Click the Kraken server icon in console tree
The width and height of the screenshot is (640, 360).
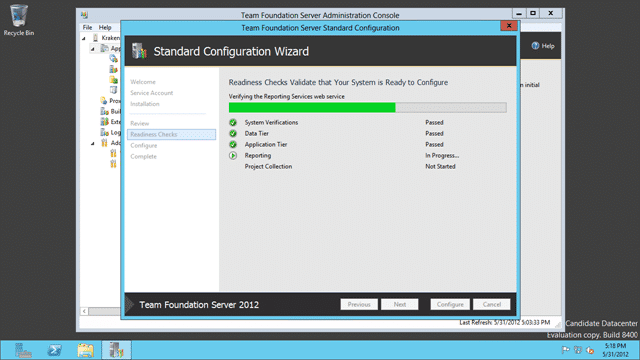[96, 38]
